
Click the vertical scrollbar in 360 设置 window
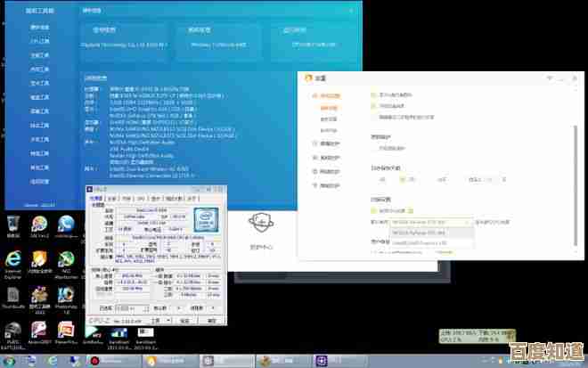[x=576, y=185]
